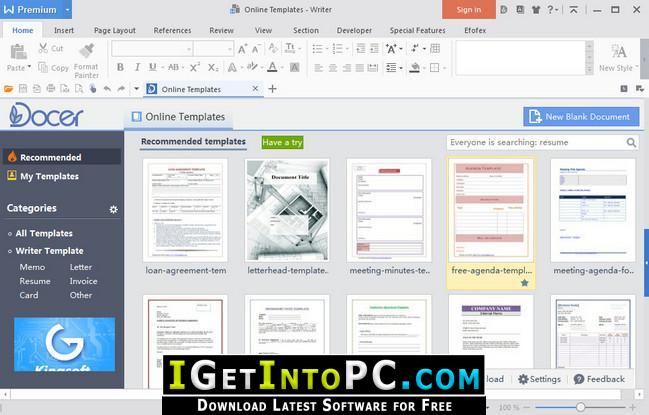
Task: Toggle Italic formatting
Action: pos(137,67)
